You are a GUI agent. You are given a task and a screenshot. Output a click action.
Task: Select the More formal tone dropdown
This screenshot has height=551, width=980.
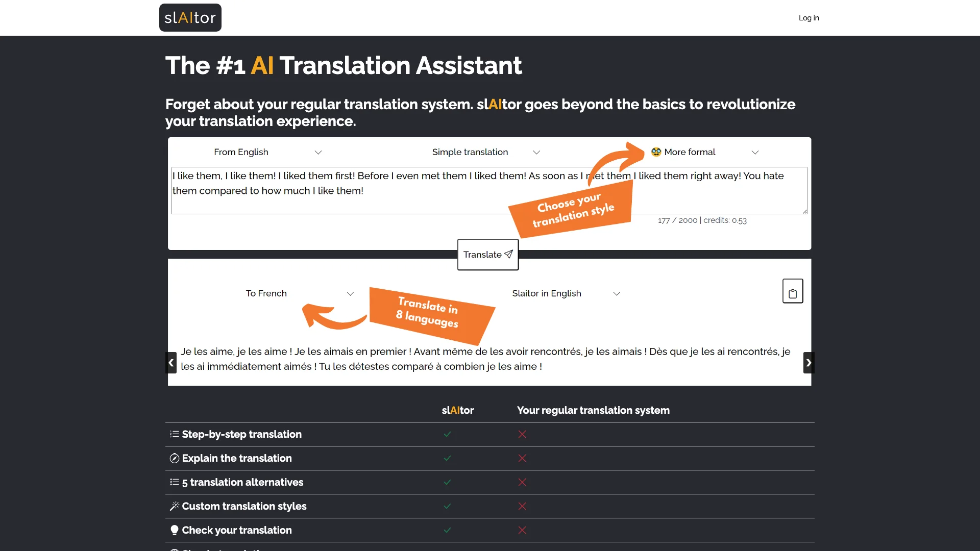coord(704,152)
